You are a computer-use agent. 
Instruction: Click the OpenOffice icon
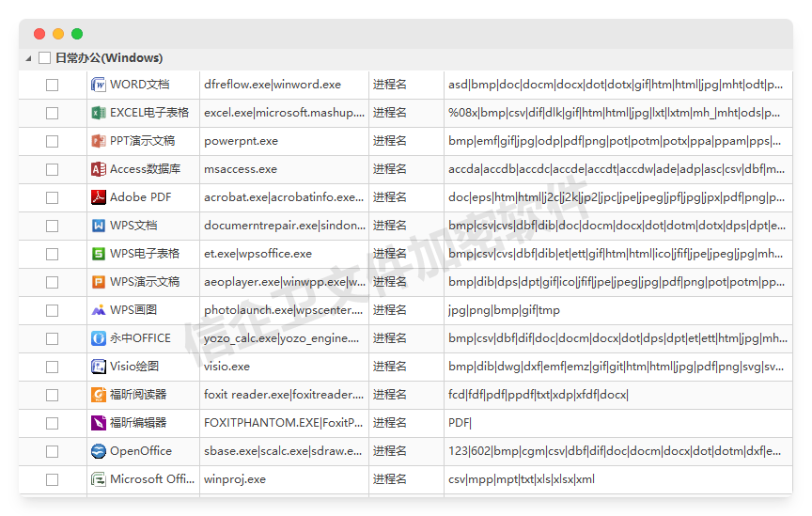click(99, 451)
